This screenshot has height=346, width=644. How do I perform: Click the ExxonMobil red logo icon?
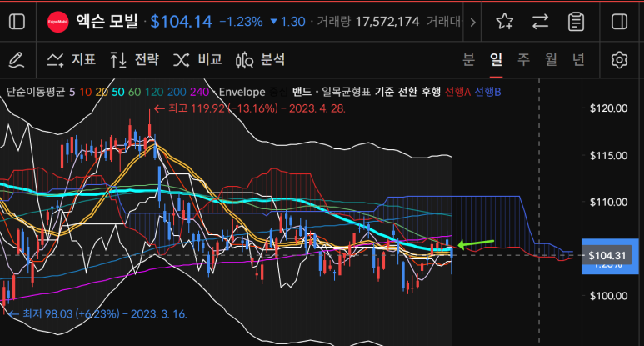[x=58, y=22]
